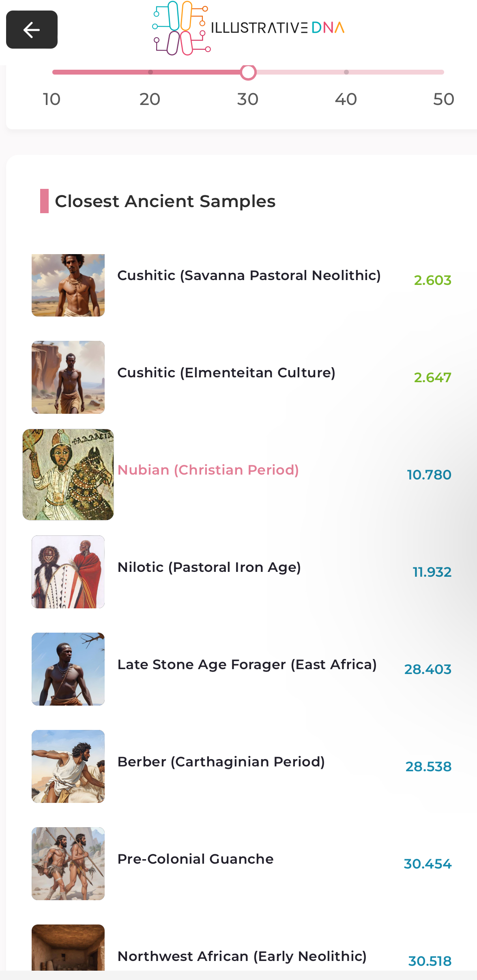Click the slider handle at 30
Image resolution: width=477 pixels, height=980 pixels.
click(x=248, y=73)
